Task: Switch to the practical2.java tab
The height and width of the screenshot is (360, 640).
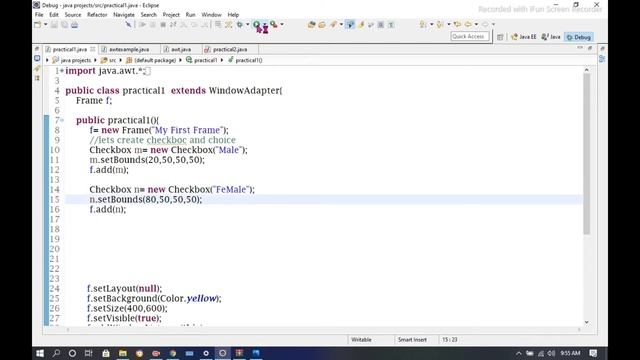Action: pos(230,49)
